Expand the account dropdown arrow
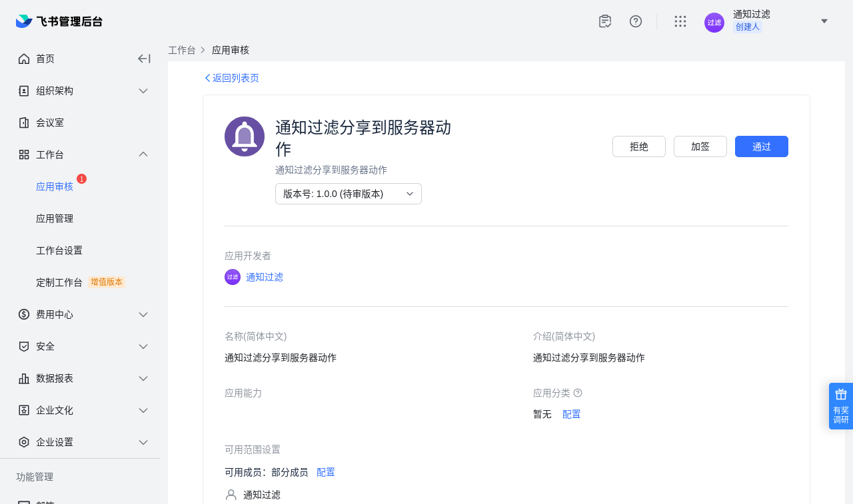853x504 pixels. (x=824, y=21)
